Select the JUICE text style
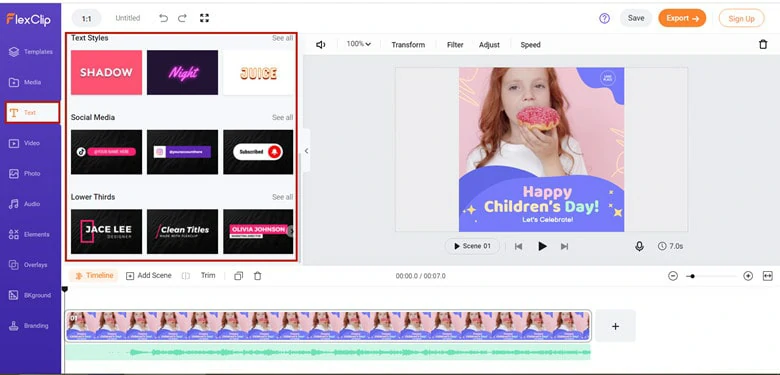Viewport: 780px width, 375px height. [x=258, y=73]
